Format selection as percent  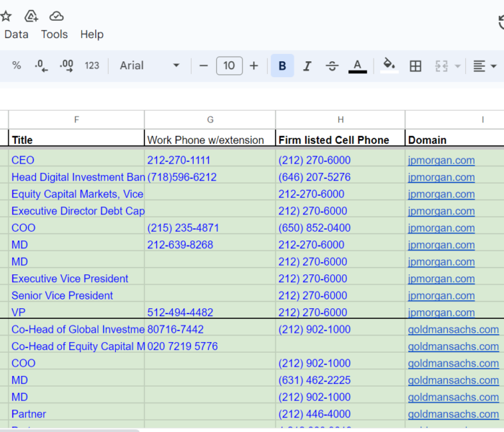pos(17,66)
